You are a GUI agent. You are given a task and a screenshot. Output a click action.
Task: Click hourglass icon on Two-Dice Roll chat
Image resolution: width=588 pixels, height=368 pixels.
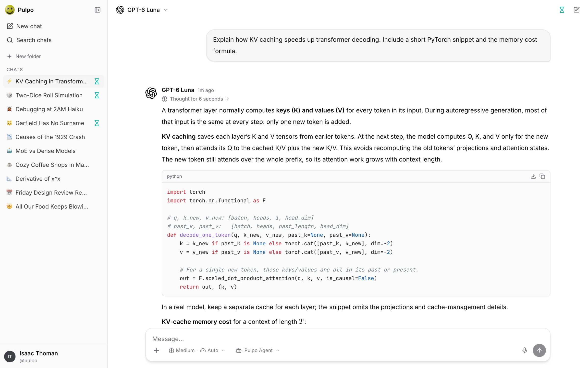click(x=97, y=95)
